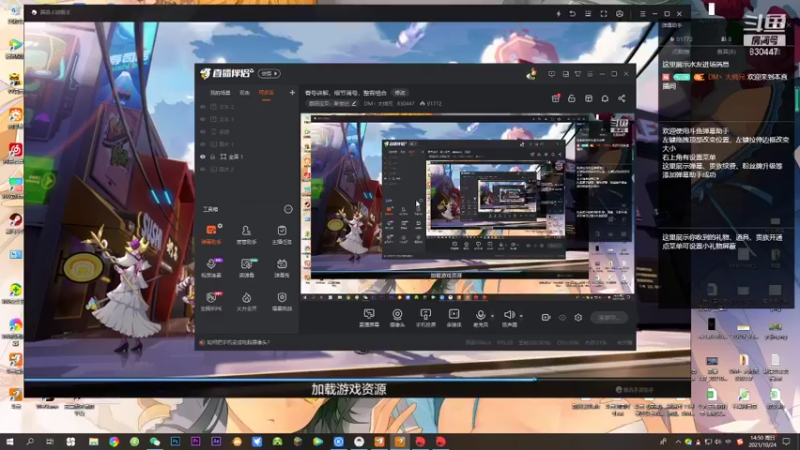This screenshot has height=450, width=800.
Task: Toggle visibility of the 图片 2 source
Action: coord(203,169)
